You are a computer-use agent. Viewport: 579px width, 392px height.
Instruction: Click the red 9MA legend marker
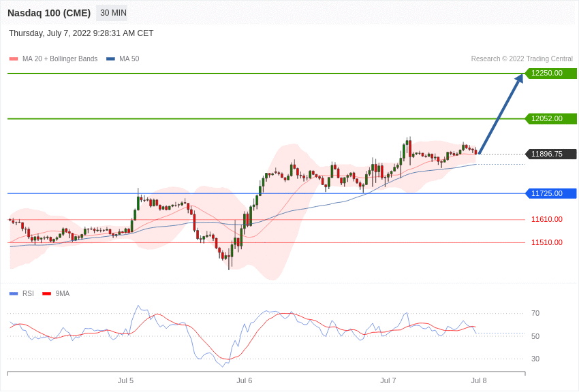(46, 294)
